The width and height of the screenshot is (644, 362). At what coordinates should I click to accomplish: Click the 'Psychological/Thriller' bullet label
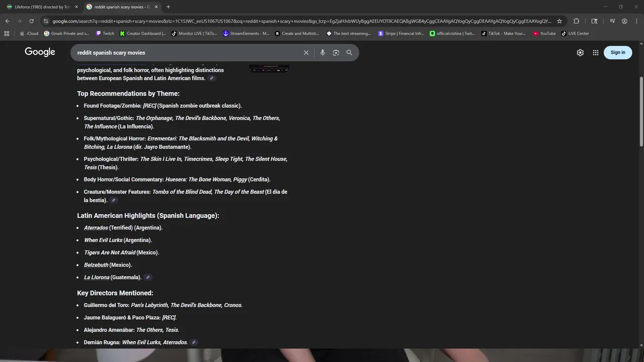[111, 159]
